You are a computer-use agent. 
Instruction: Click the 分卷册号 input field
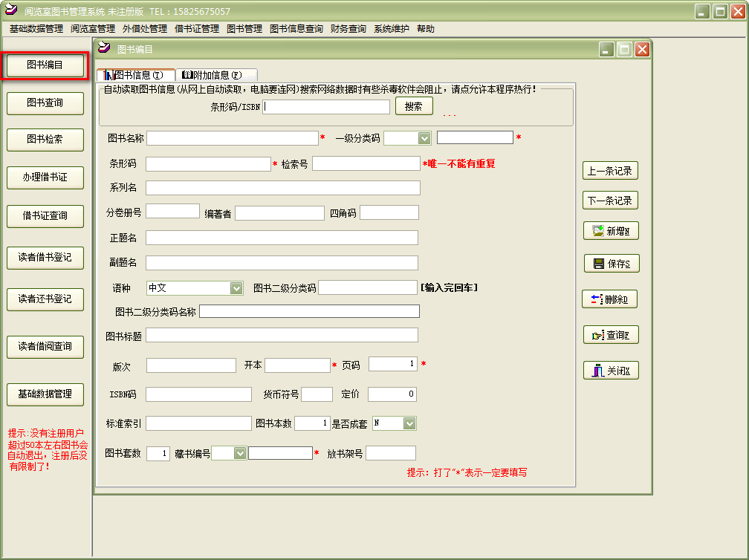(x=172, y=211)
